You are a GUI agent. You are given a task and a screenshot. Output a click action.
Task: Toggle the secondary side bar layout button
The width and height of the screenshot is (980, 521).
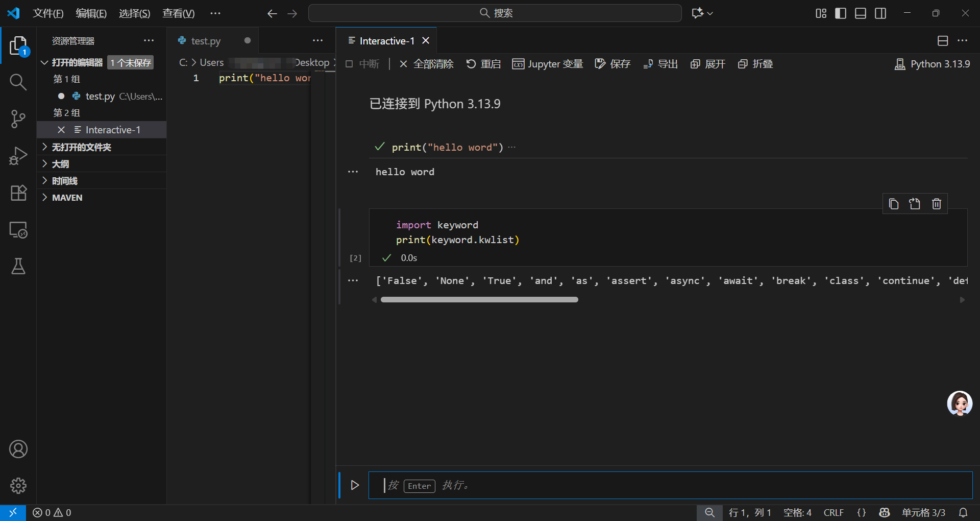(880, 13)
